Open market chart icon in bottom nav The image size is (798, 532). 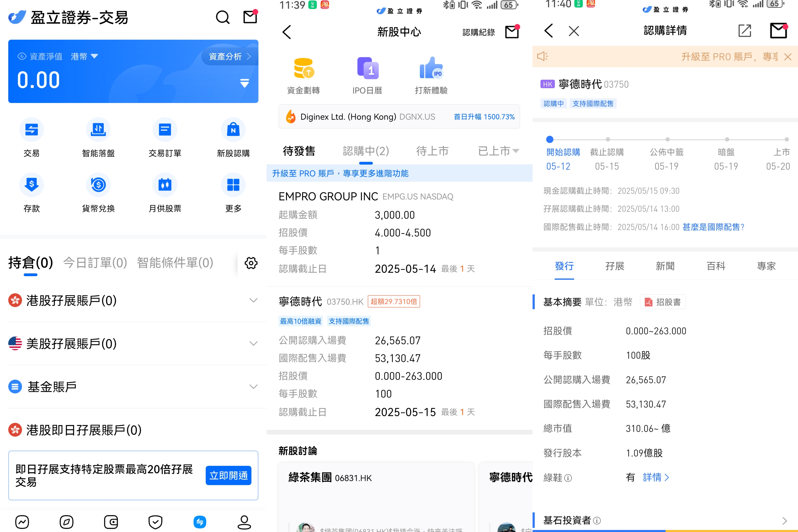click(x=22, y=522)
